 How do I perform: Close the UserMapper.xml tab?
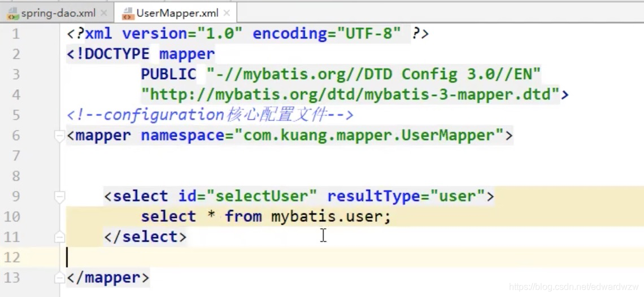[227, 13]
